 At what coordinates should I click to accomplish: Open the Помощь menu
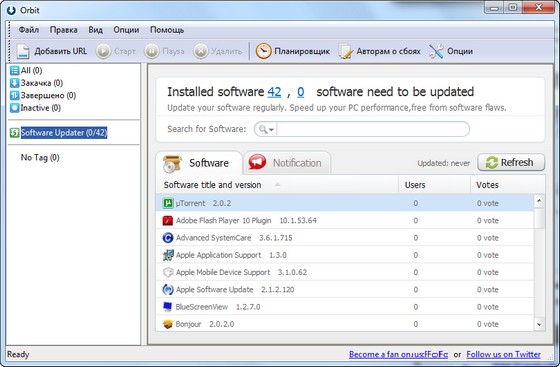[x=167, y=30]
